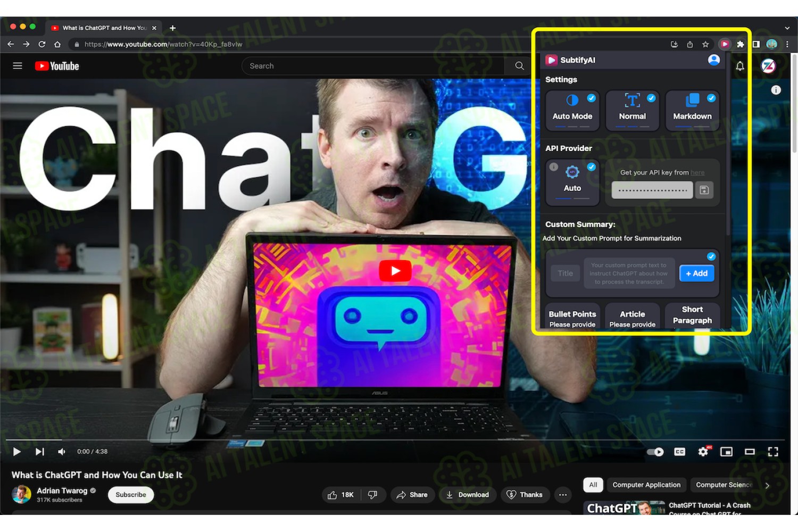Click the custom prompt Title field
This screenshot has height=532, width=798.
coord(566,273)
